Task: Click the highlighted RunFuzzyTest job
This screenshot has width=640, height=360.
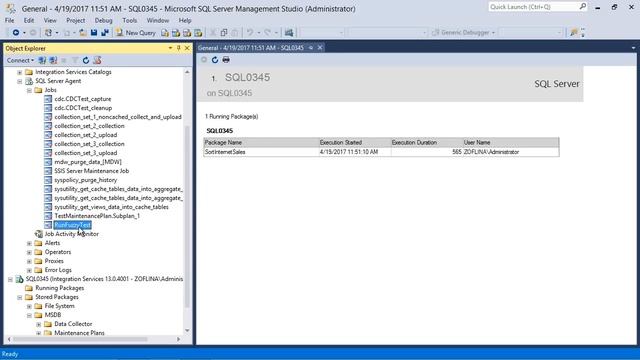Action: click(x=73, y=225)
